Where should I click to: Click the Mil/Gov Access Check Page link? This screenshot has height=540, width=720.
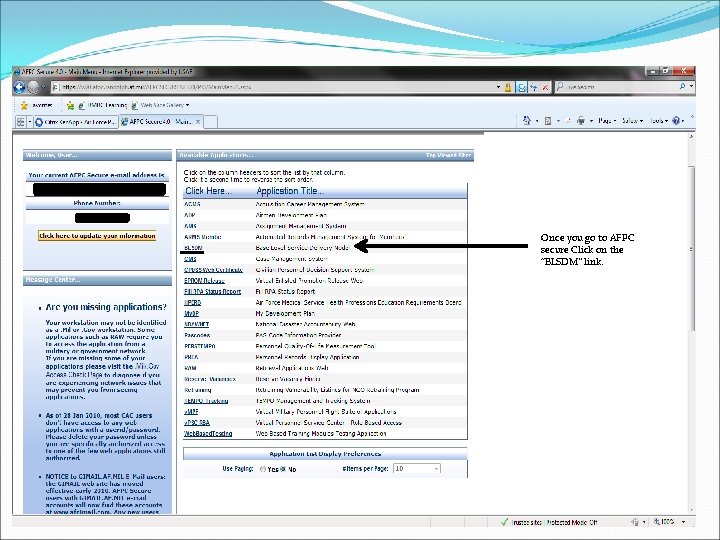(x=102, y=370)
